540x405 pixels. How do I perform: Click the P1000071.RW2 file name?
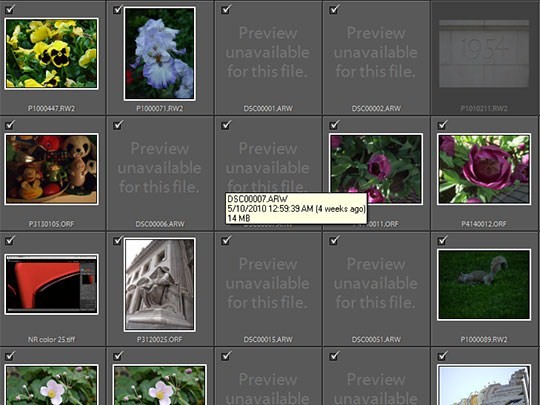(x=160, y=108)
